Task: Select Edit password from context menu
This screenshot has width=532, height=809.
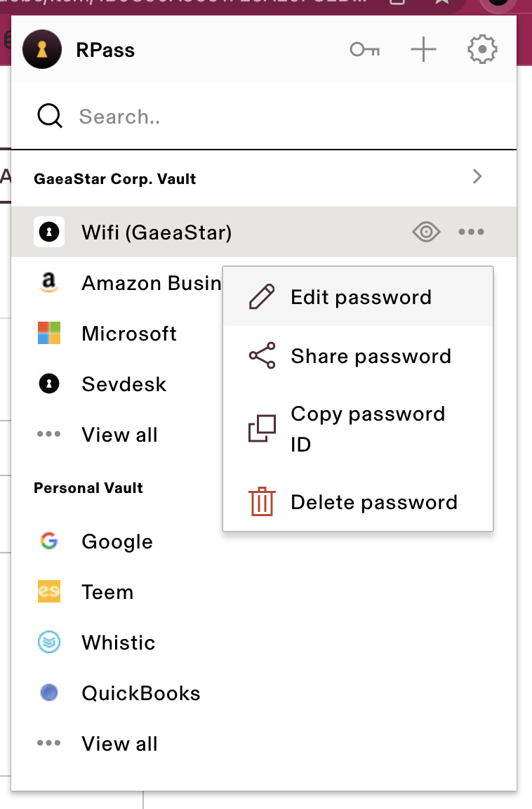Action: [x=361, y=297]
